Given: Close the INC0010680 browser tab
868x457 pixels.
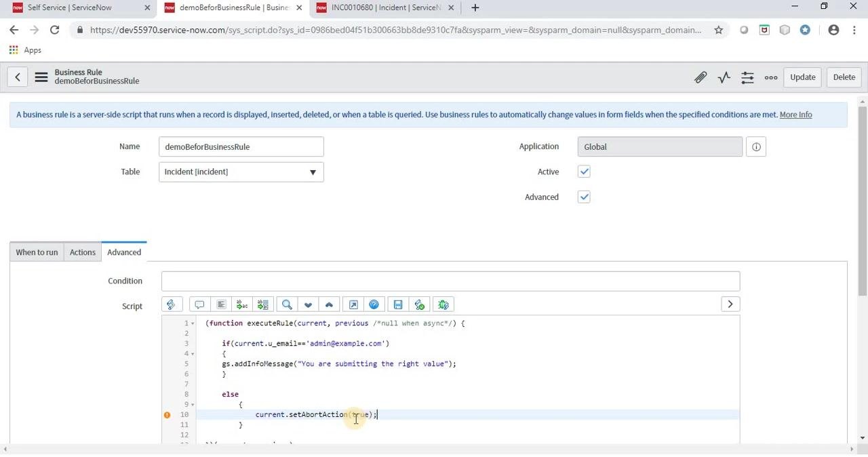Looking at the screenshot, I should coord(450,8).
